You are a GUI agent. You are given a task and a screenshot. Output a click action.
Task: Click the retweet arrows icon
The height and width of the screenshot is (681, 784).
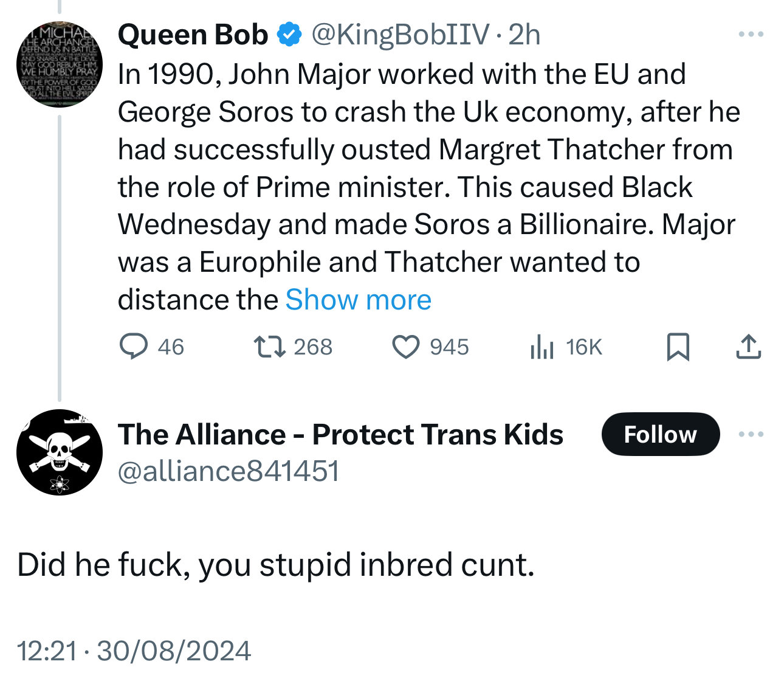269,347
